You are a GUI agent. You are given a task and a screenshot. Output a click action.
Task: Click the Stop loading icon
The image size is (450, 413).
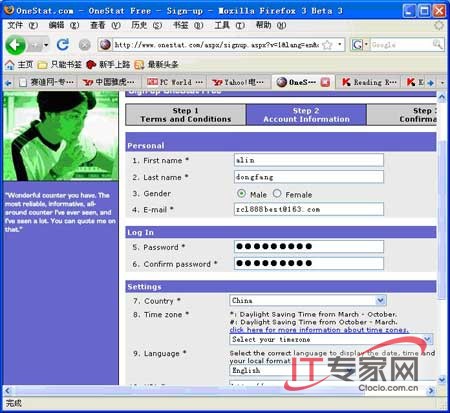[85, 45]
